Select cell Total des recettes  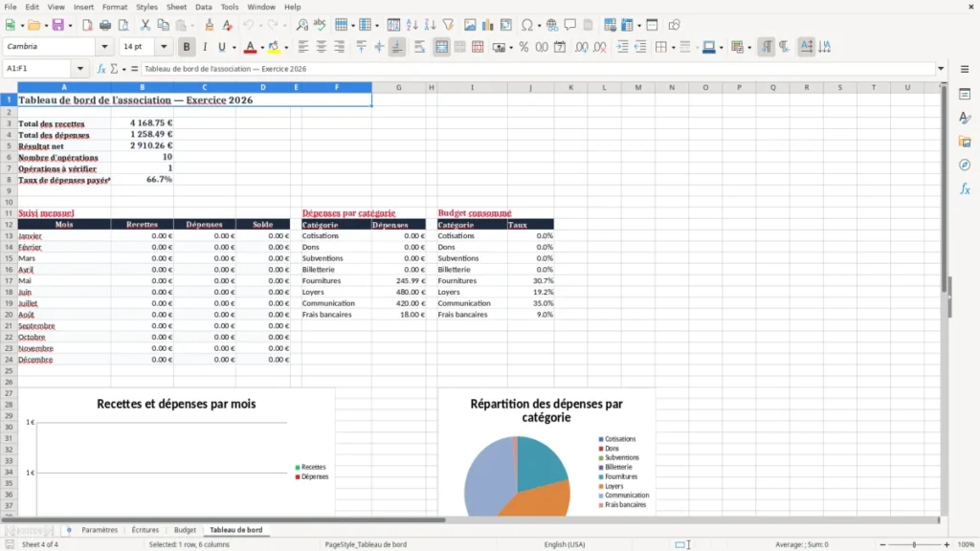coord(64,123)
